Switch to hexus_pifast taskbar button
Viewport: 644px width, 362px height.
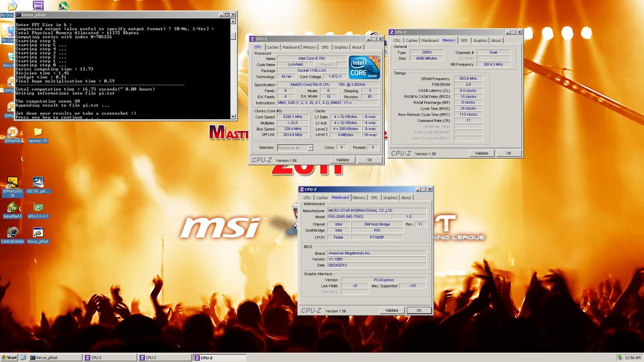click(55, 358)
